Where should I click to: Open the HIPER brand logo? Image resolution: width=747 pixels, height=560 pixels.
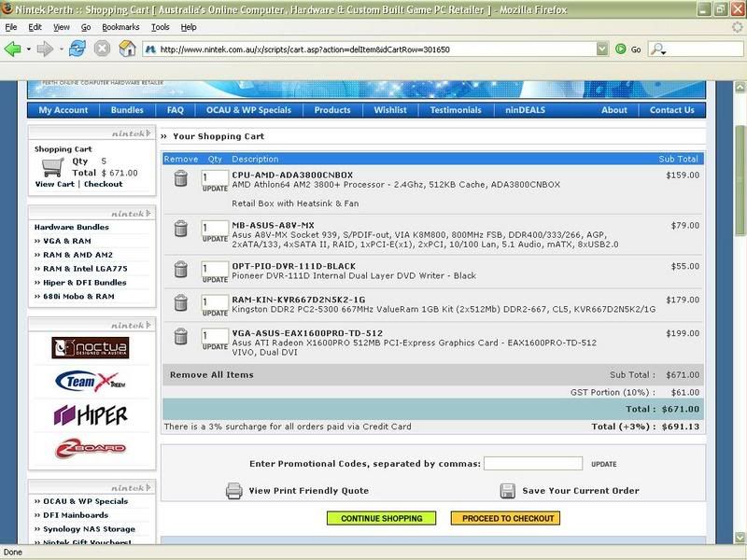pyautogui.click(x=91, y=415)
